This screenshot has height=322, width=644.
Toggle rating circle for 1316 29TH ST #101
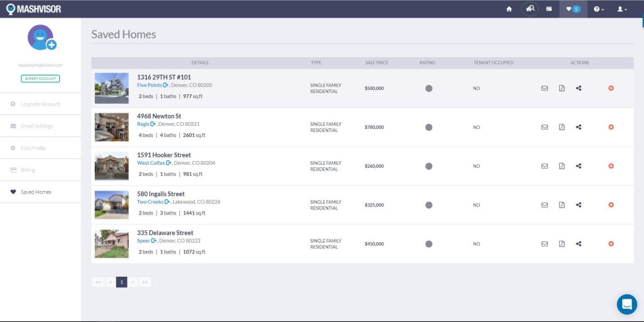pos(429,88)
